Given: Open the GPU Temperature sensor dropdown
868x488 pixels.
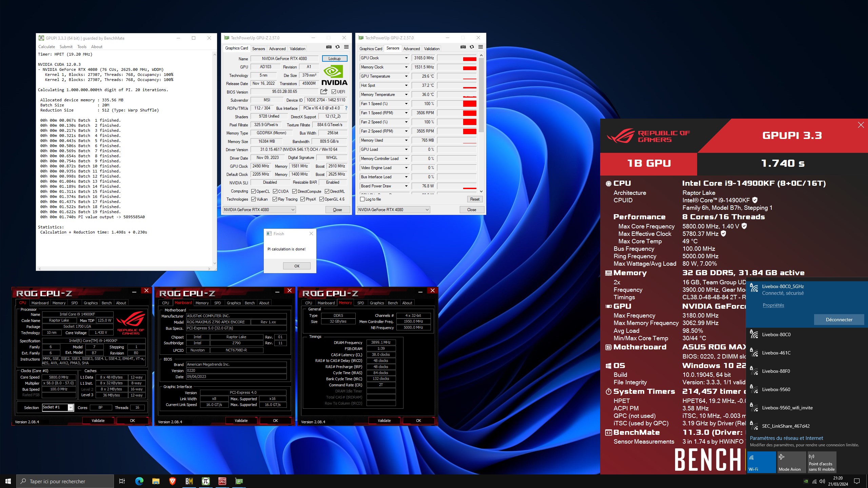Looking at the screenshot, I should pyautogui.click(x=406, y=76).
